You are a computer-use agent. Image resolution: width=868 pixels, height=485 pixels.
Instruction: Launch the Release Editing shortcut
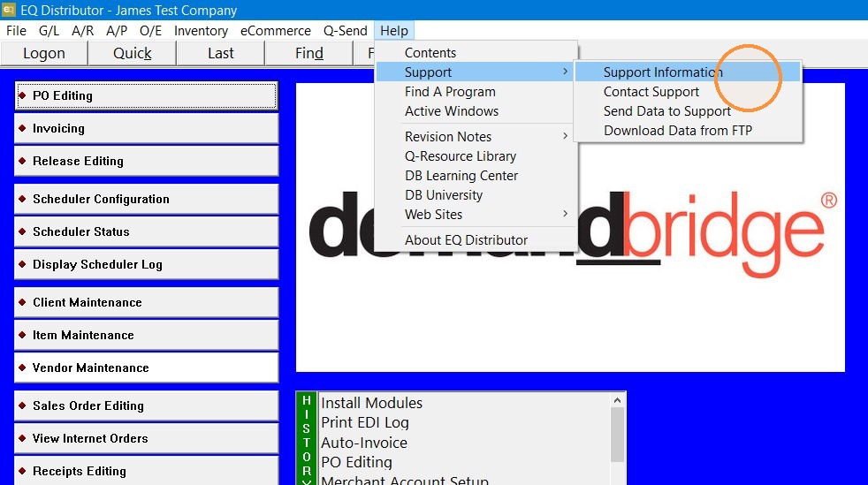[x=146, y=161]
